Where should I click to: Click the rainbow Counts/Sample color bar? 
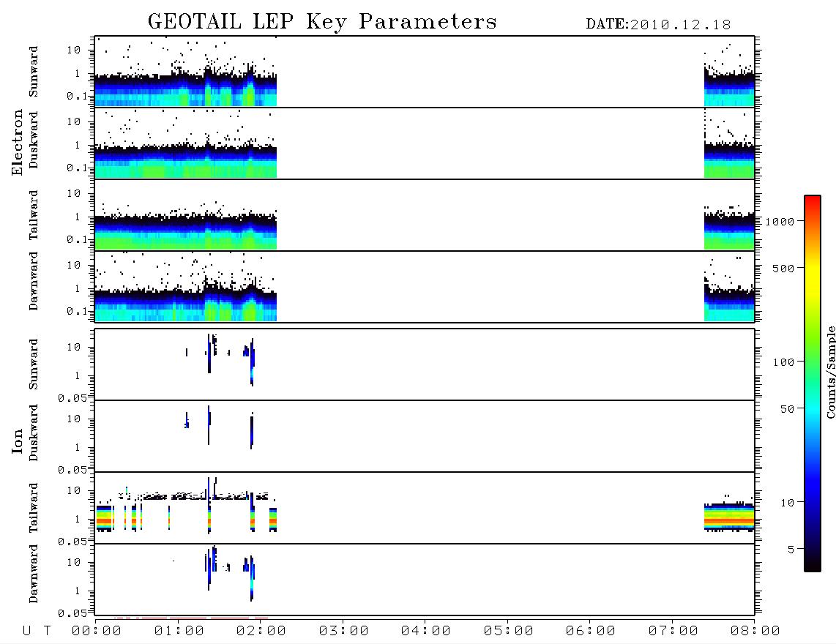pos(813,384)
